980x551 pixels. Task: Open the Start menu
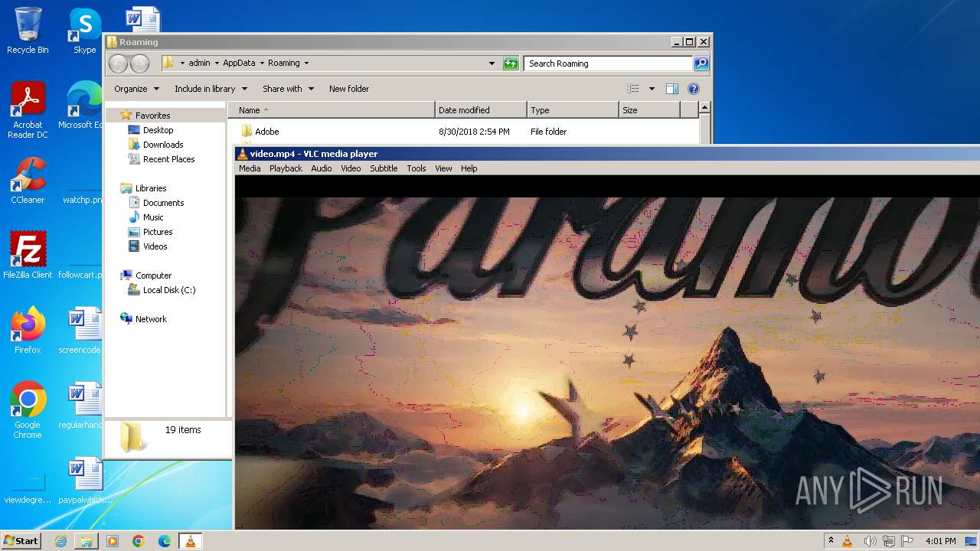(x=21, y=541)
